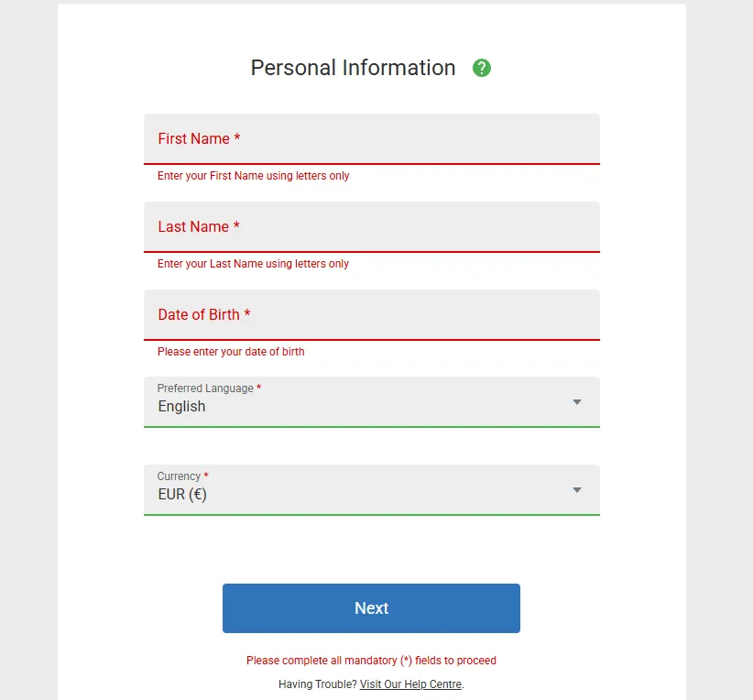Open the Preferred Language dropdown arrow
The height and width of the screenshot is (700, 753).
577,402
